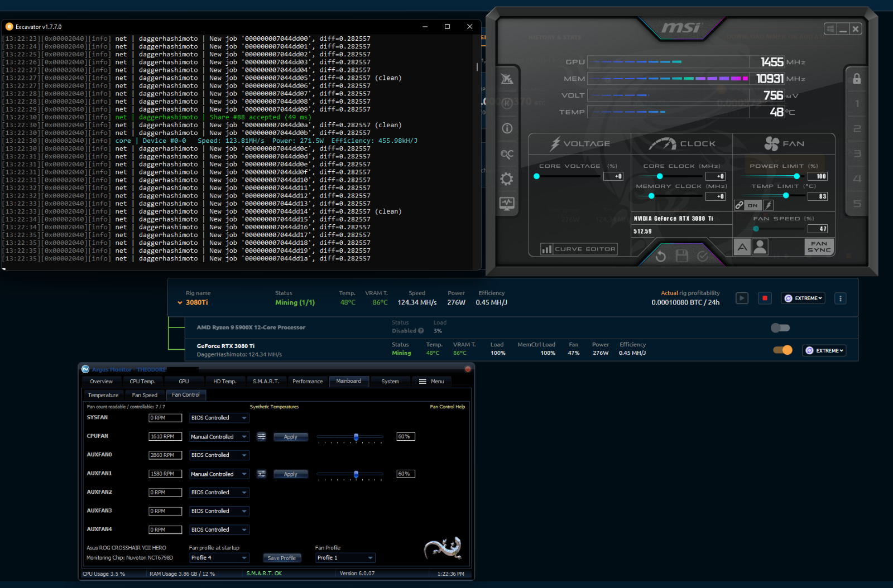Open AUXFAN0 control mode dropdown
This screenshot has width=893, height=588.
point(219,455)
